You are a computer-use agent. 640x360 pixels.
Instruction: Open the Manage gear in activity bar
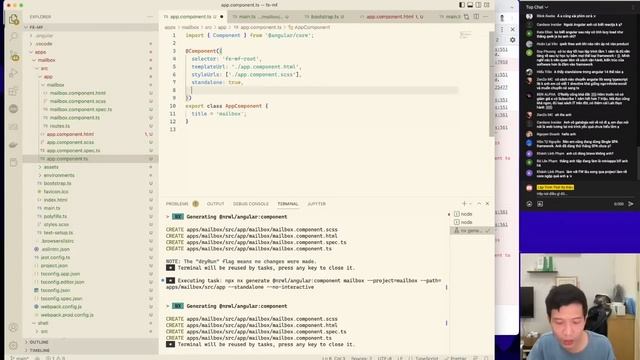tap(13, 345)
